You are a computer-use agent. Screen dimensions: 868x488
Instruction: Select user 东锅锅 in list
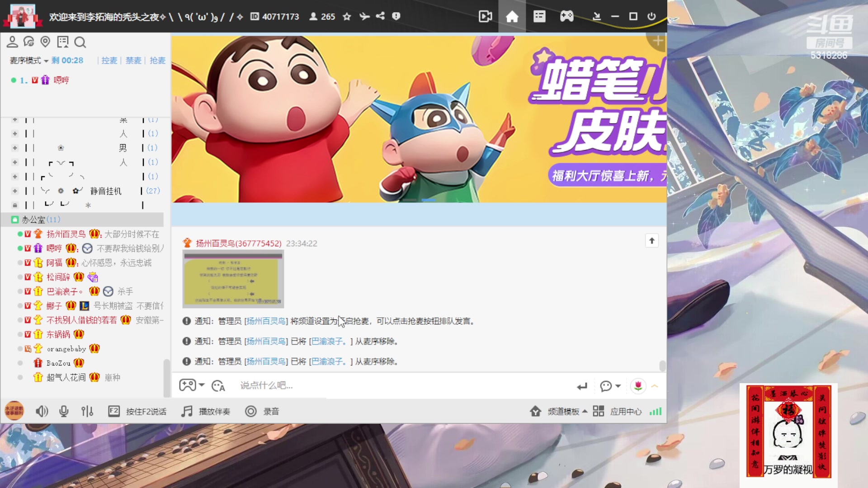click(x=58, y=334)
